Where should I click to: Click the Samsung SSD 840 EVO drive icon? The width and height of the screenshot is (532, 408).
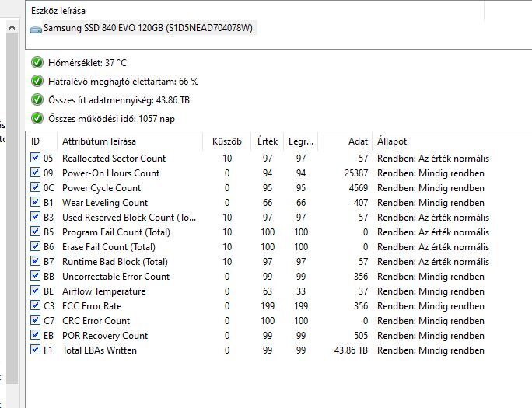click(36, 30)
